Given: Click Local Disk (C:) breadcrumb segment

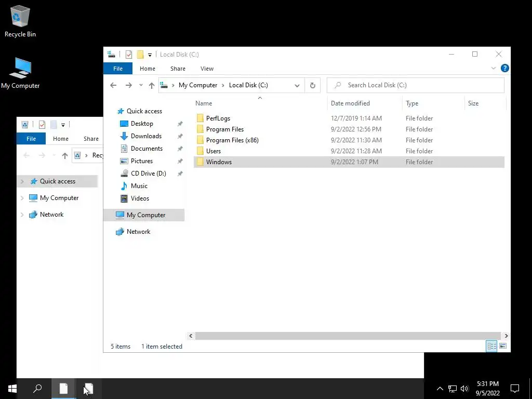Looking at the screenshot, I should pyautogui.click(x=248, y=85).
